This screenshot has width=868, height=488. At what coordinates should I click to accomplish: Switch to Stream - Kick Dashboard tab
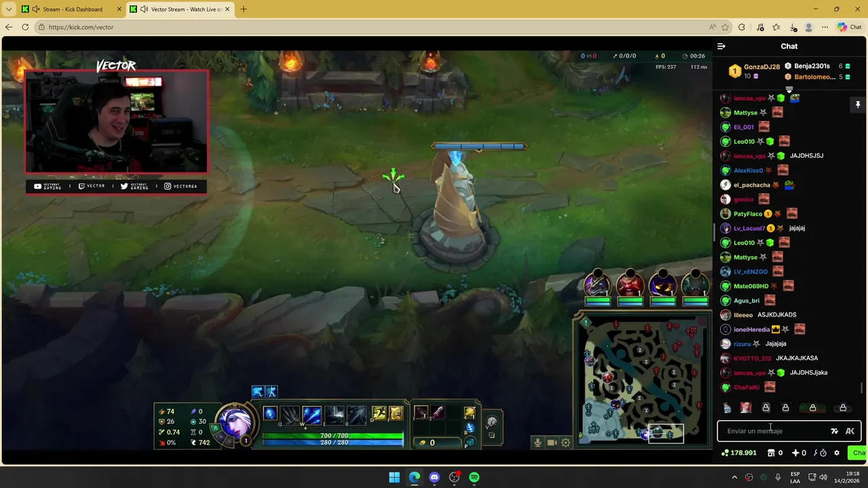[x=71, y=9]
